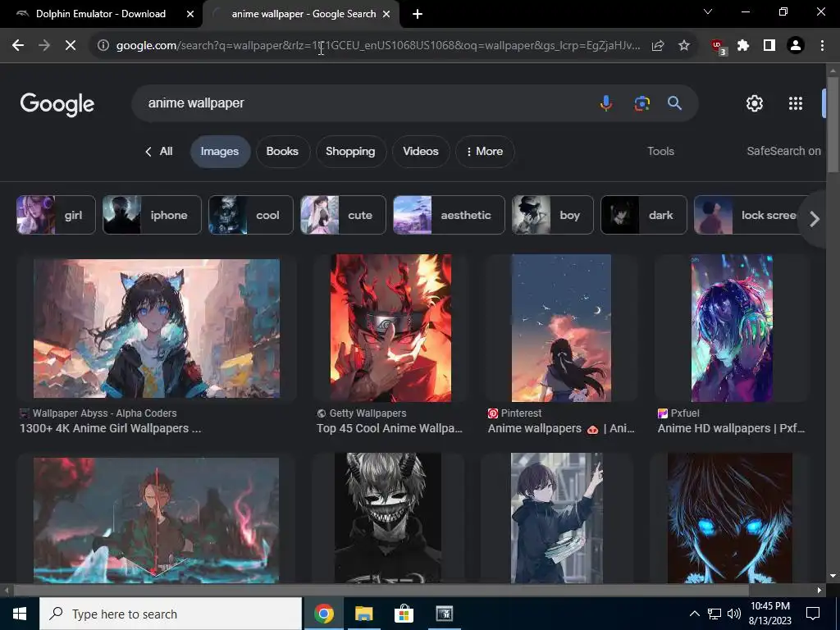
Task: Open the network status tray icon
Action: (x=714, y=614)
